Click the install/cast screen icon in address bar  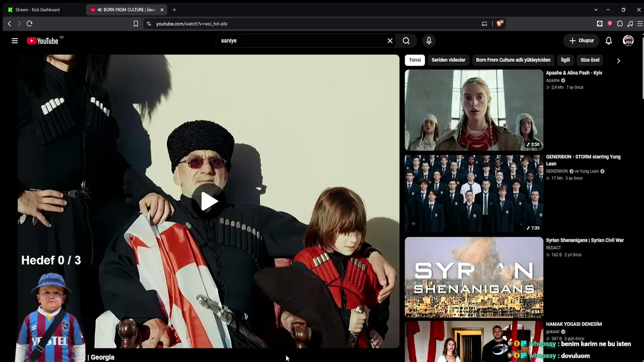click(x=485, y=24)
